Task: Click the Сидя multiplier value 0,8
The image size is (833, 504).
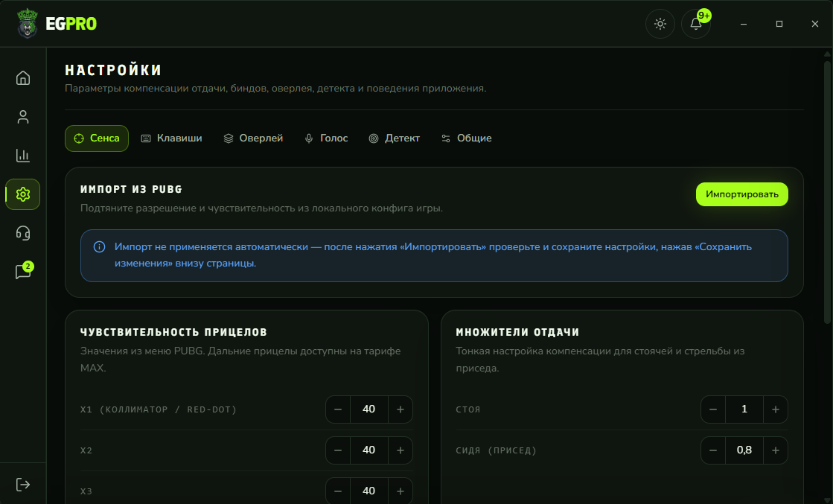Action: pos(744,450)
